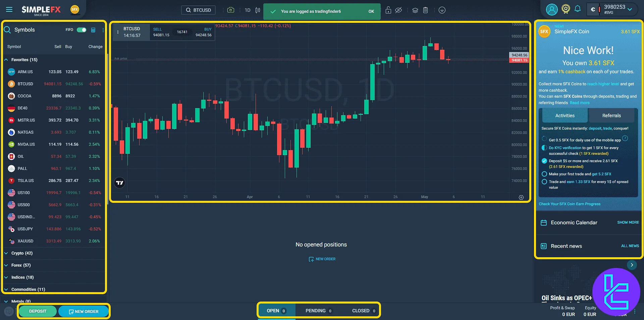Check the 'Trade and earn 1.33 SFX' circle

(x=544, y=182)
